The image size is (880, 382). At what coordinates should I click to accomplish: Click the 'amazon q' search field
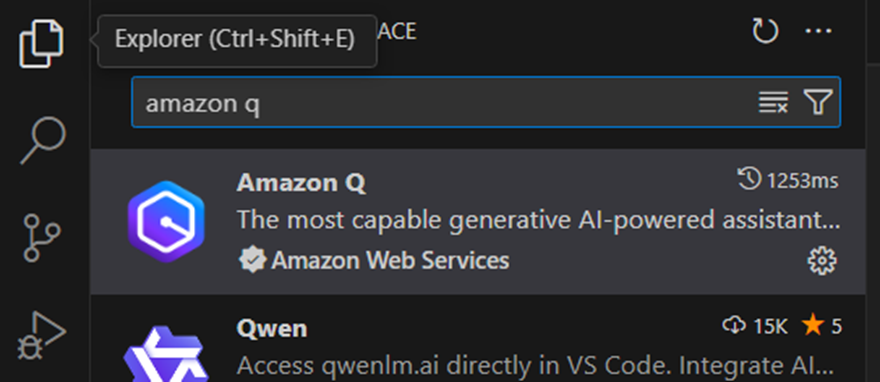[443, 103]
